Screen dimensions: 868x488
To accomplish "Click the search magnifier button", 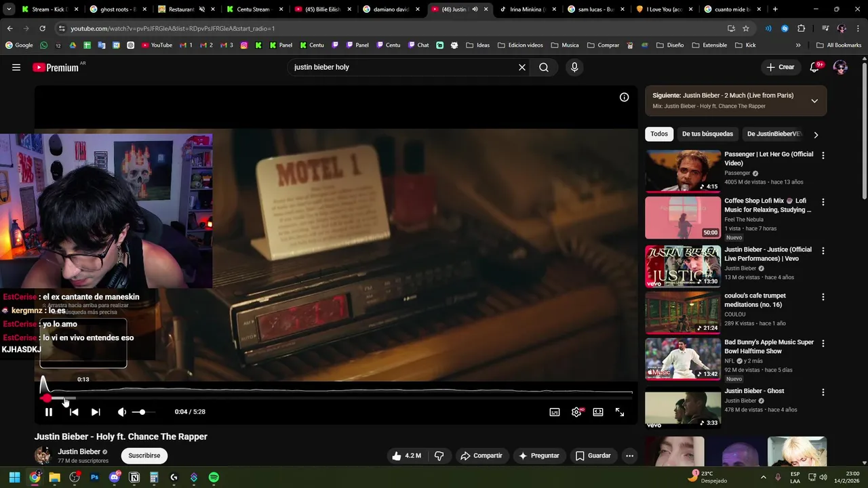I will coord(544,67).
